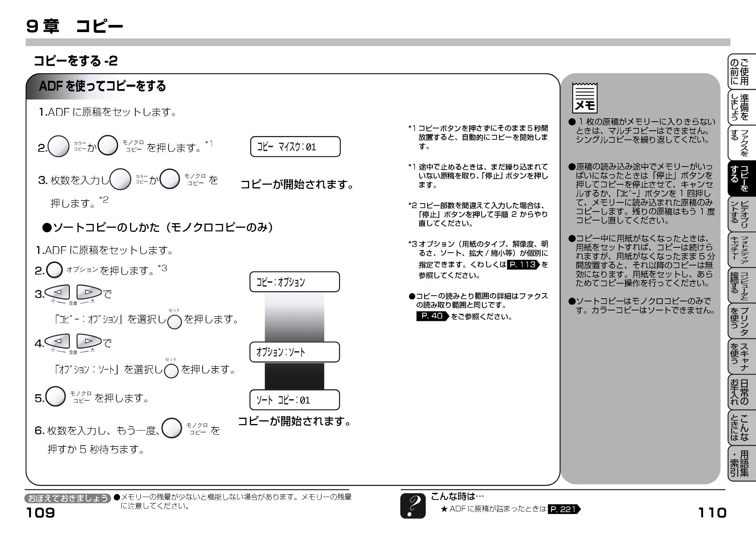Click the color copy button in step 2
The height and width of the screenshot is (534, 756).
point(59,146)
